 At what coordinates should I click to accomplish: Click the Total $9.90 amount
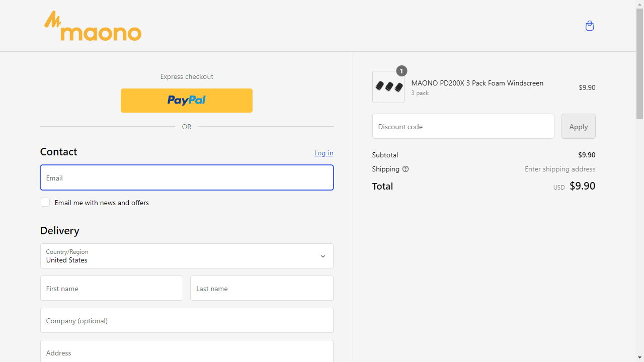[x=583, y=186]
